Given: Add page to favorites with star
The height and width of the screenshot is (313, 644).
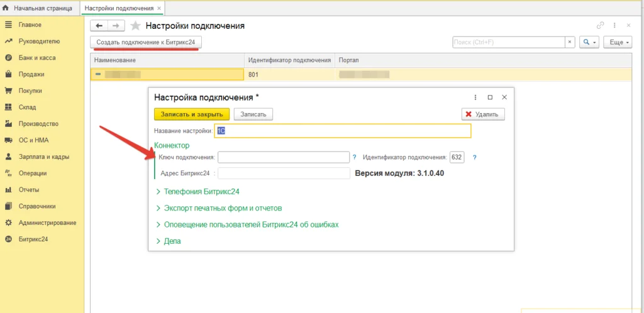Looking at the screenshot, I should (135, 26).
